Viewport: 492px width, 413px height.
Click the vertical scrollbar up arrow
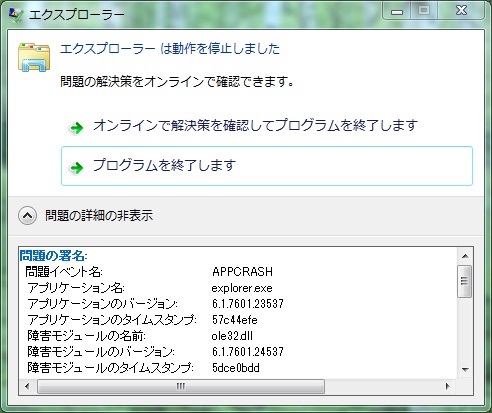coord(465,256)
